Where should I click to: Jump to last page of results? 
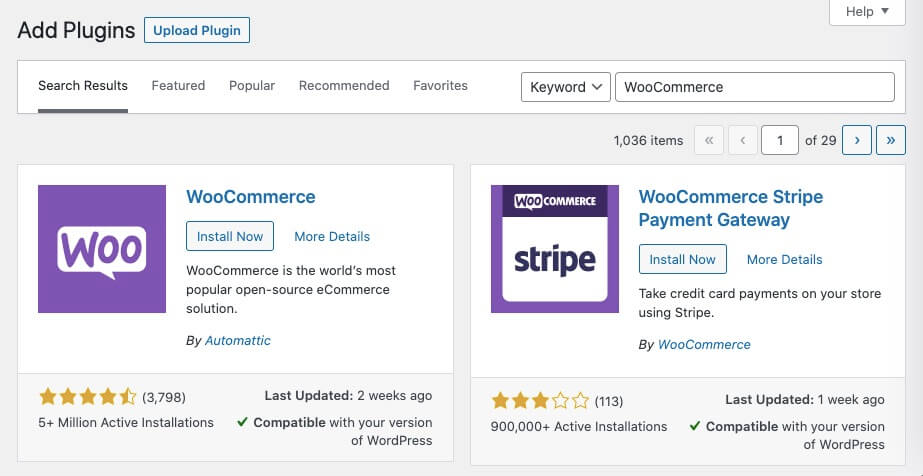[891, 140]
